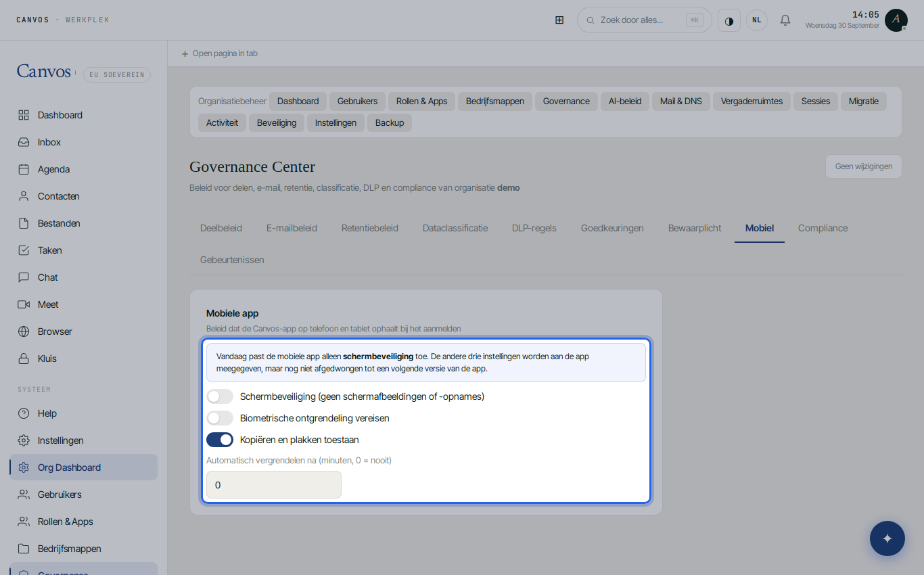Turn on Biometrische ontgrendeling vereisen switch

click(x=220, y=418)
